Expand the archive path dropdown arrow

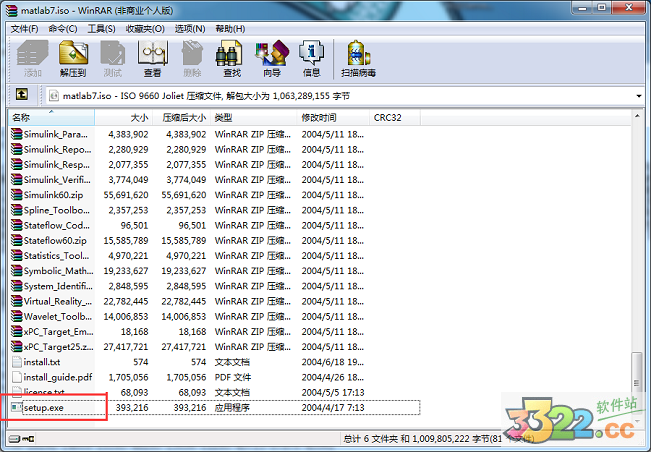[x=639, y=96]
